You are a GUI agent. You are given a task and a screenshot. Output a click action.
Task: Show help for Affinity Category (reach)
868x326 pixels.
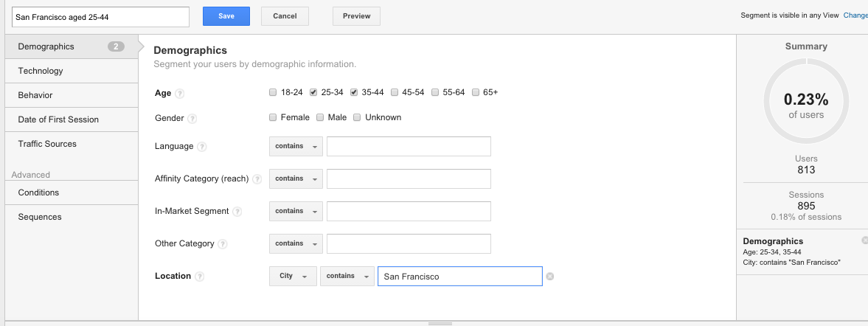(x=257, y=179)
